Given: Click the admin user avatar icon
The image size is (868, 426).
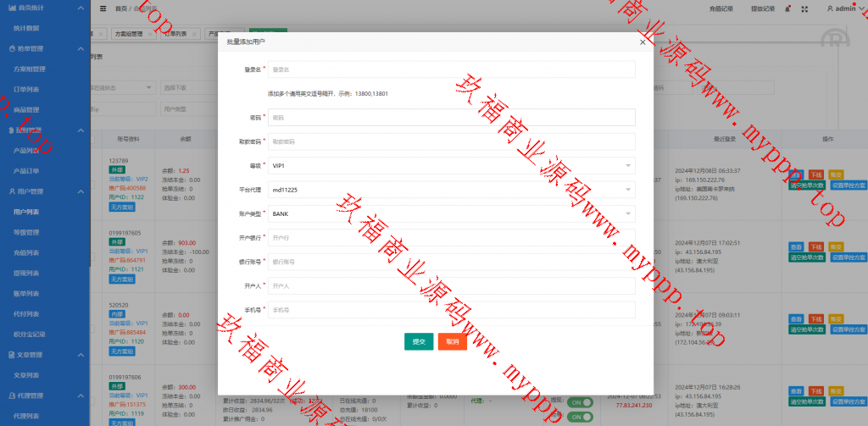Looking at the screenshot, I should [829, 8].
